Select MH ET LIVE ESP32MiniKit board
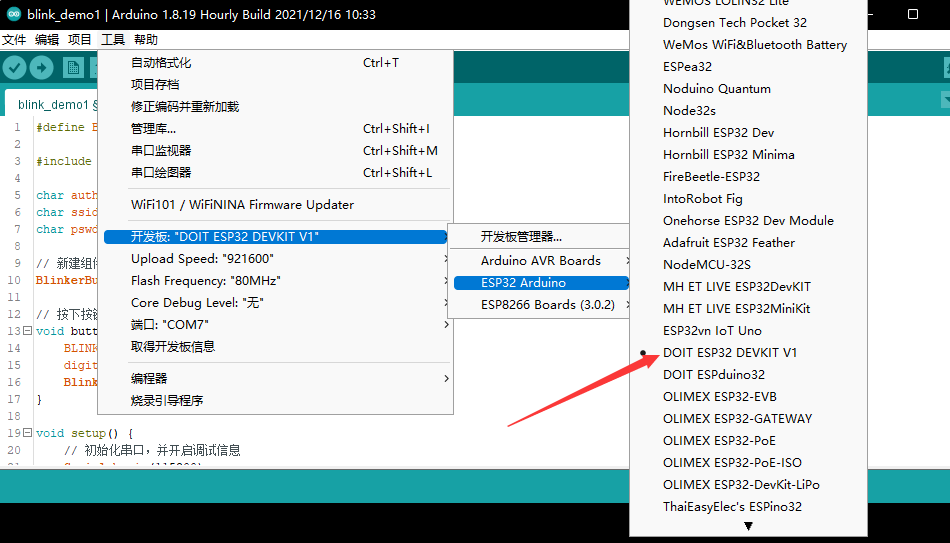 point(748,308)
